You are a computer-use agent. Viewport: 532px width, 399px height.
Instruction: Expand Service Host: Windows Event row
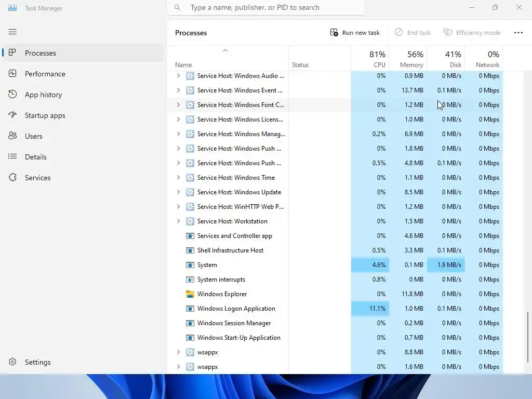pyautogui.click(x=179, y=90)
